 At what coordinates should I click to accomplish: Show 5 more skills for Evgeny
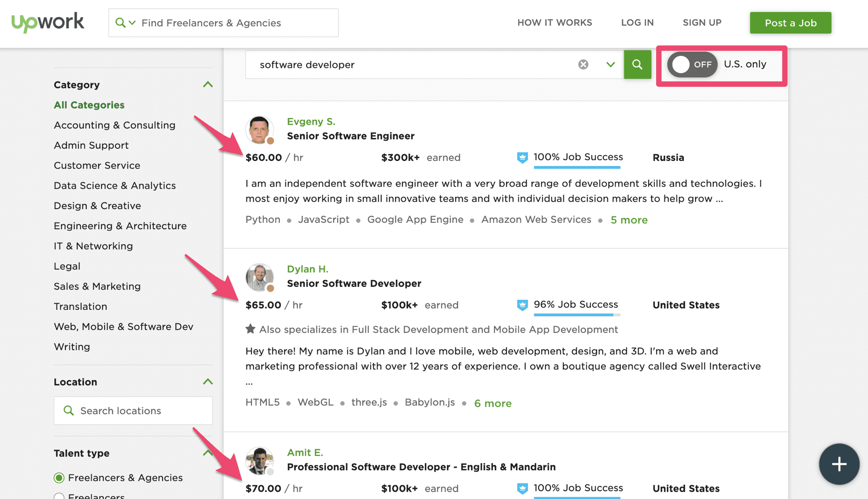(x=629, y=220)
